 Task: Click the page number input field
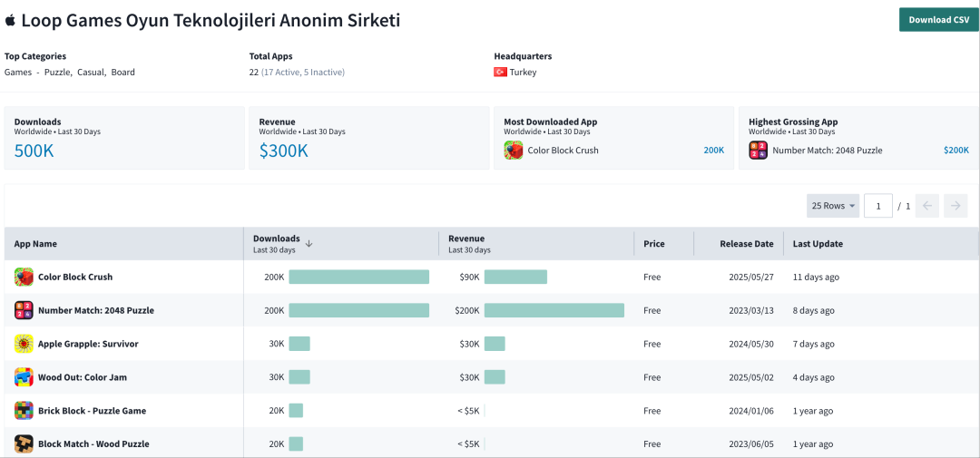click(877, 206)
